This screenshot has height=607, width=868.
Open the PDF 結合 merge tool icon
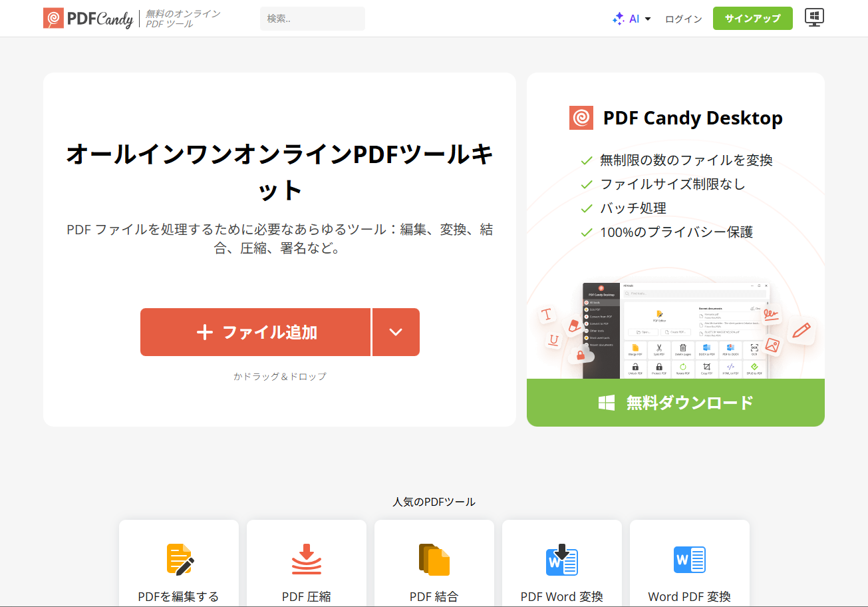pos(434,560)
